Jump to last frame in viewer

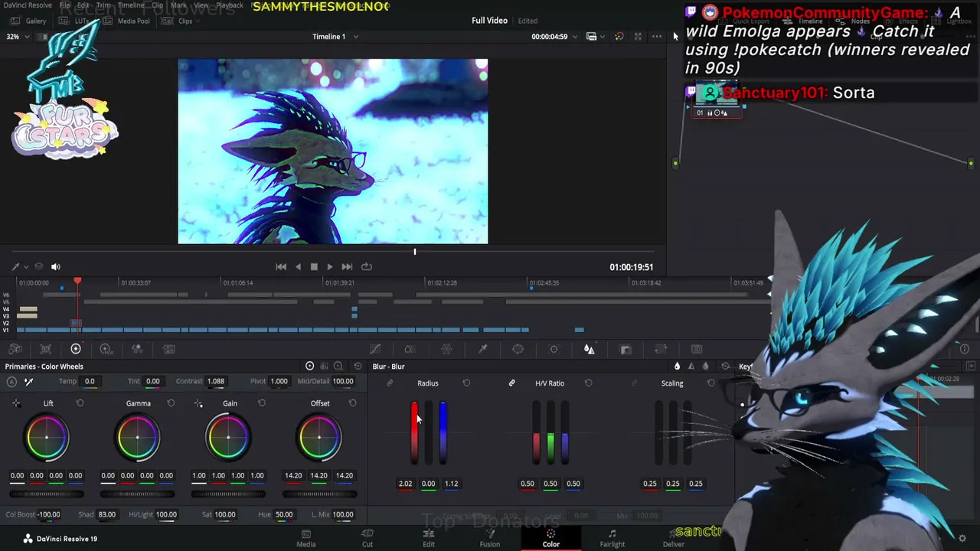click(x=347, y=266)
